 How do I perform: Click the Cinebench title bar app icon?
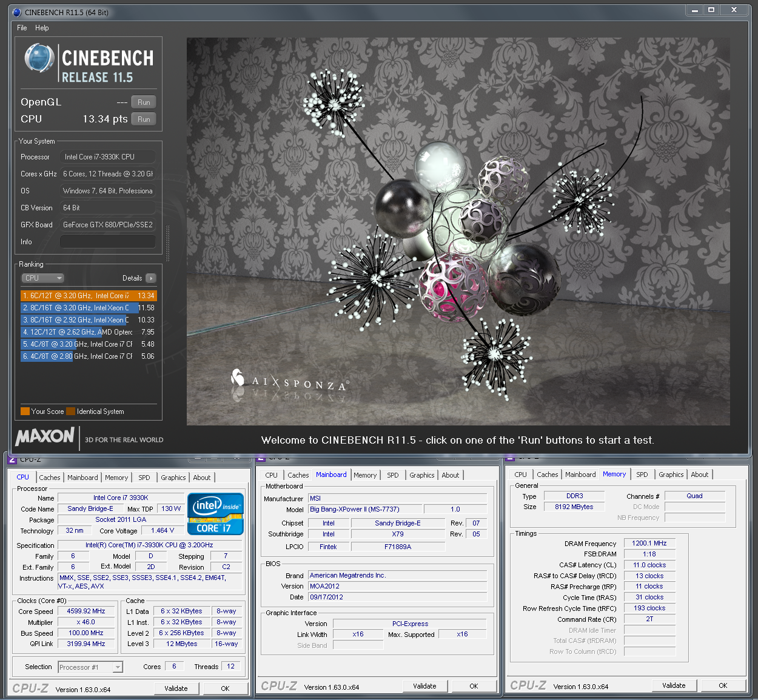point(17,12)
